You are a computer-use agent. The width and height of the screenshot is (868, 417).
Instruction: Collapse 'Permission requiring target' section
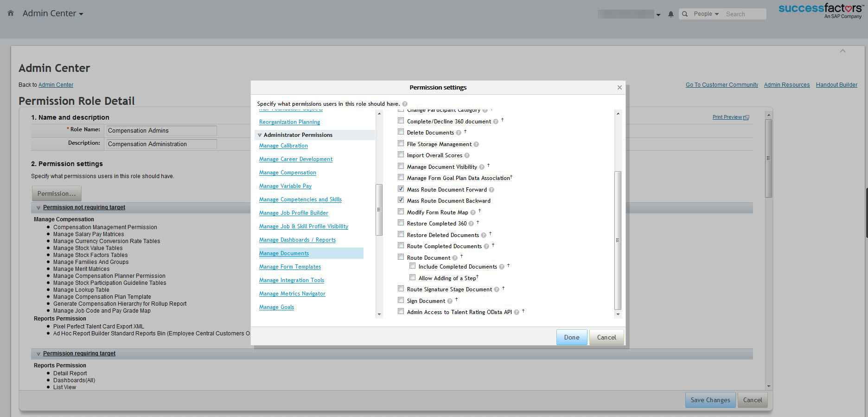click(x=38, y=354)
